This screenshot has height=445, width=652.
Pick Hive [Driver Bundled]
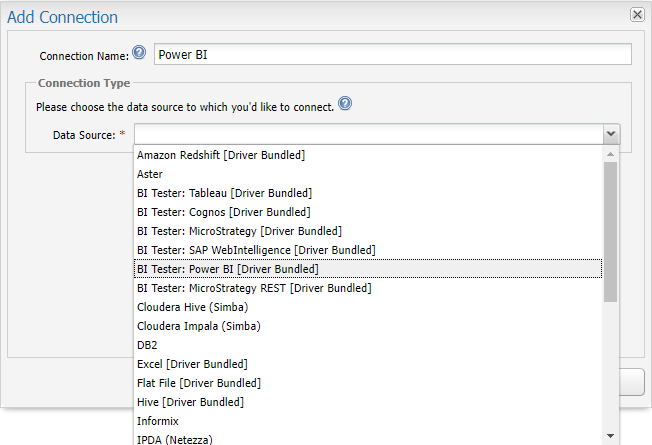tap(368, 402)
